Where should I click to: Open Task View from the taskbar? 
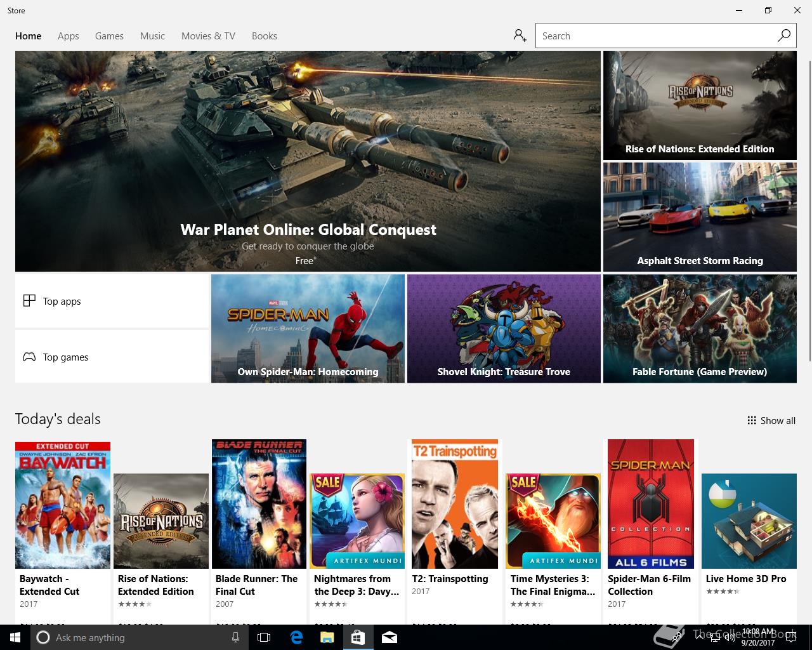(264, 637)
